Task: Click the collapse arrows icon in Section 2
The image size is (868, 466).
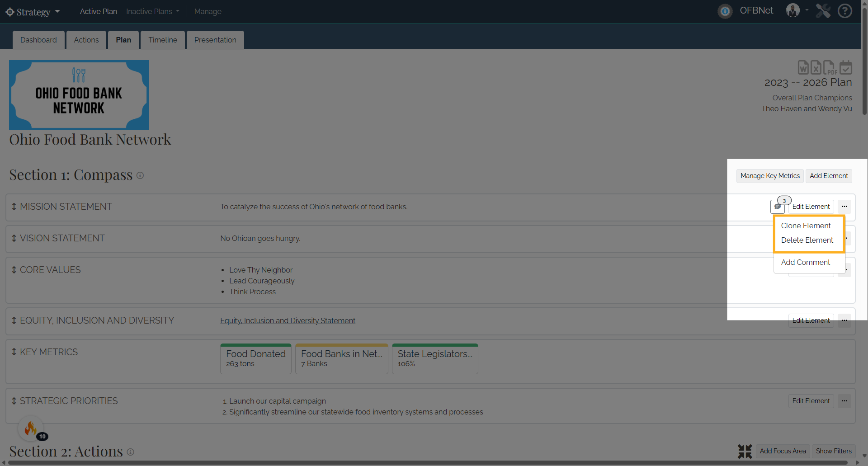Action: [745, 451]
